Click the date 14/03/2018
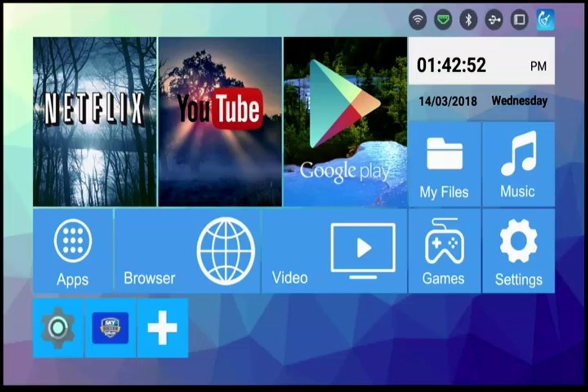 click(x=448, y=101)
